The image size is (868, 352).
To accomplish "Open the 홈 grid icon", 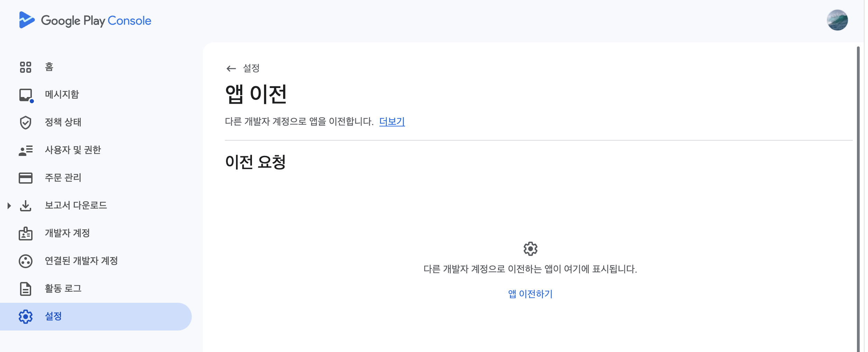I will click(25, 67).
